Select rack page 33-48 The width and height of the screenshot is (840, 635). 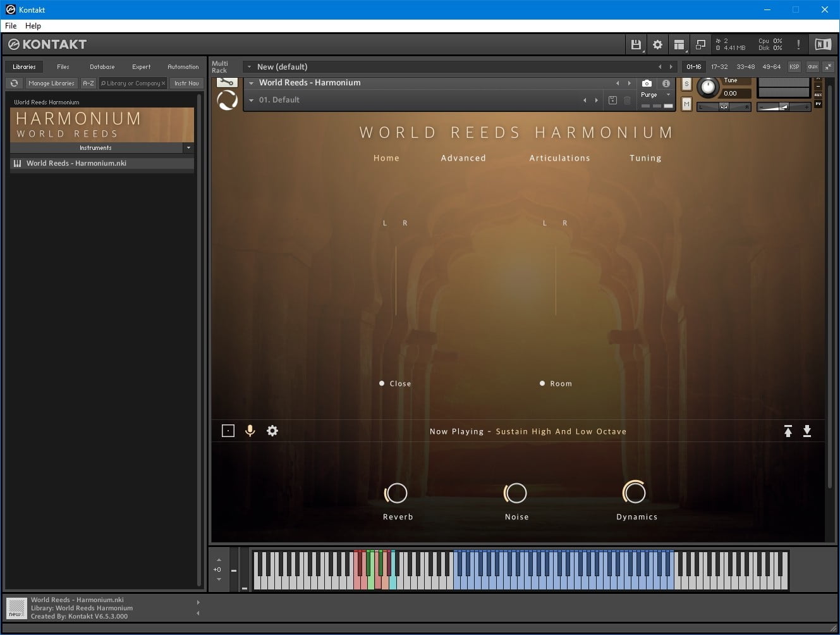click(745, 66)
